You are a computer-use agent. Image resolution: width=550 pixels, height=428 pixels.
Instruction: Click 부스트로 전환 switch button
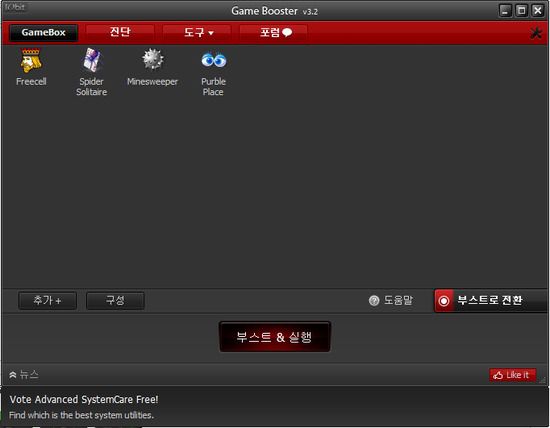(491, 301)
